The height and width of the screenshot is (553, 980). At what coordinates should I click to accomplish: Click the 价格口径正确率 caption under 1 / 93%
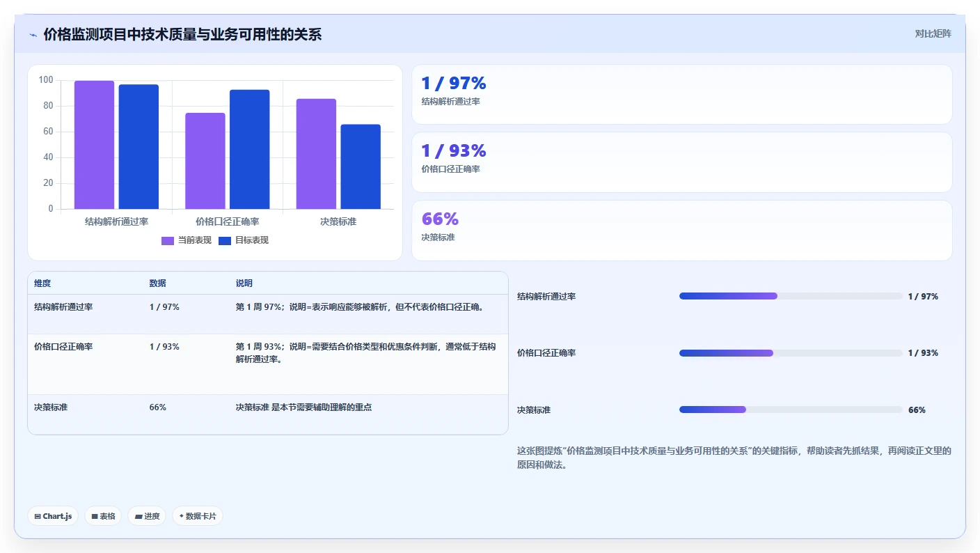click(450, 169)
